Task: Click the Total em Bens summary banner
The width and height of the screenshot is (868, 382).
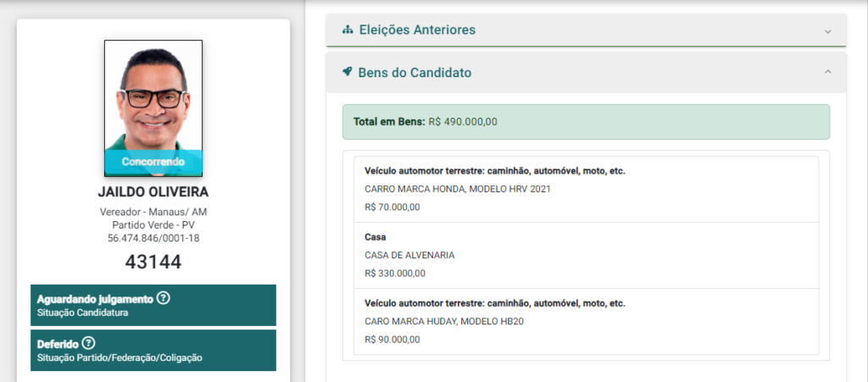Action: coord(586,122)
